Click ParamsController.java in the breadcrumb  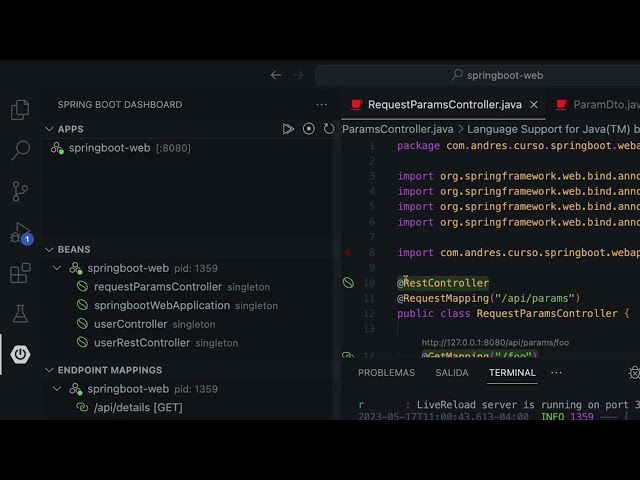pyautogui.click(x=398, y=129)
